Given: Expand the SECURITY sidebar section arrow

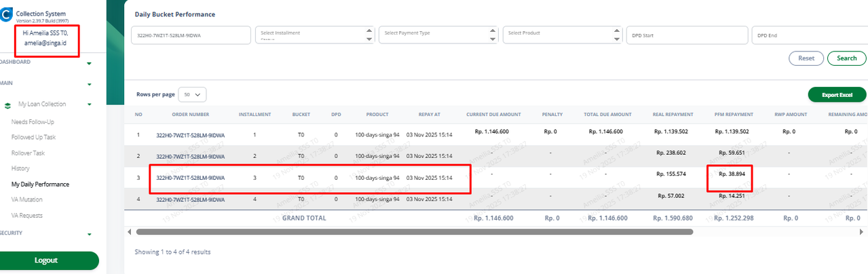Looking at the screenshot, I should click(x=89, y=235).
